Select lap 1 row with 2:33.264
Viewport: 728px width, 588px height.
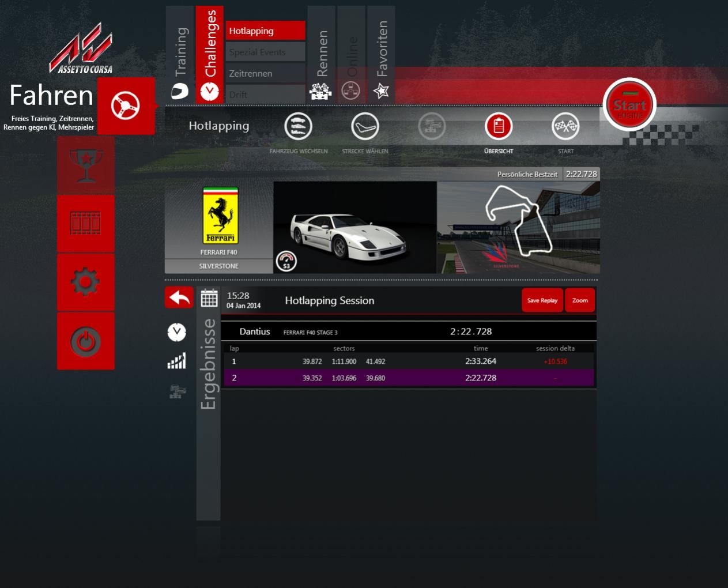coord(409,361)
